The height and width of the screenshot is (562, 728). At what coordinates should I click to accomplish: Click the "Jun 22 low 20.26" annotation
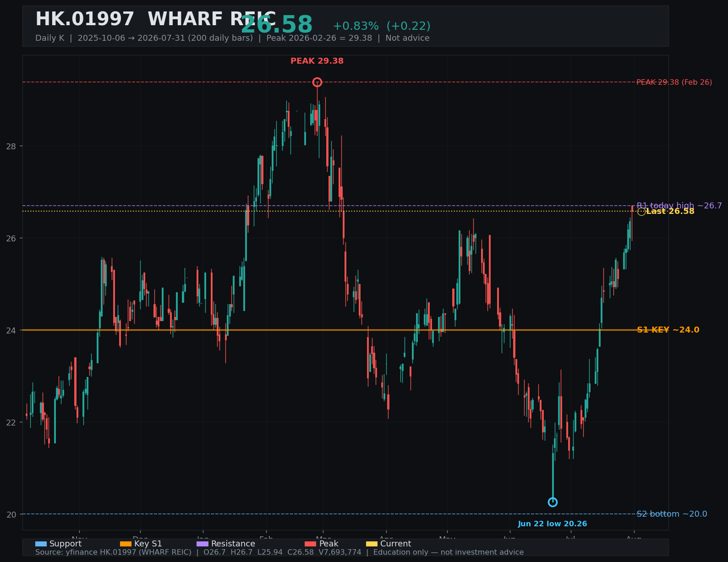tap(553, 524)
